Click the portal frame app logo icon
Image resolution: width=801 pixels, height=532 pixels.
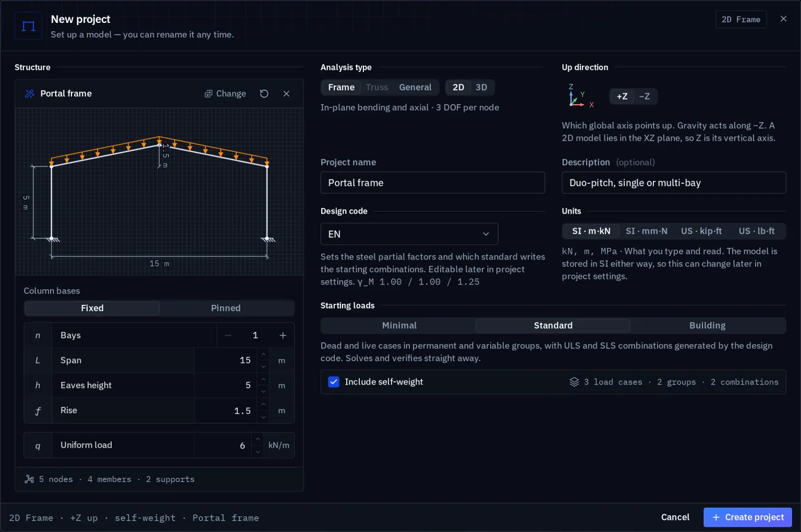(x=29, y=26)
